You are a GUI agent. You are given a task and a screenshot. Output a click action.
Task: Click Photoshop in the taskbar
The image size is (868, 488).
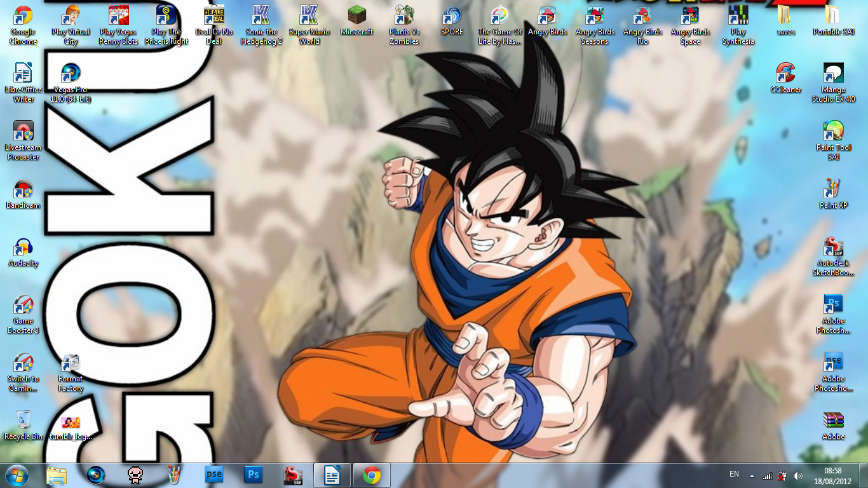tap(254, 475)
